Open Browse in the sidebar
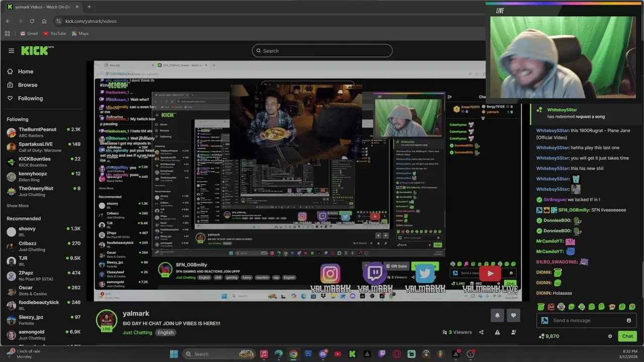The image size is (644, 362). (22, 85)
